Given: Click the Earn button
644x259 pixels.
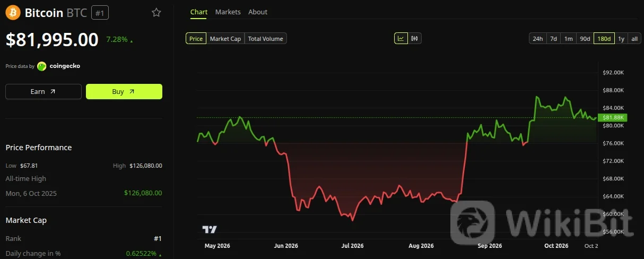Looking at the screenshot, I should click(43, 91).
